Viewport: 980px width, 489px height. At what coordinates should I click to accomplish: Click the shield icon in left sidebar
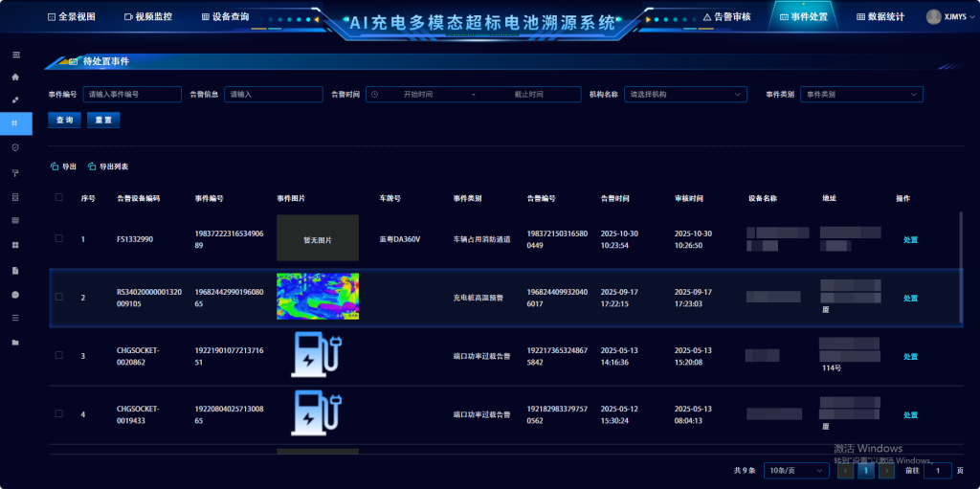14,147
